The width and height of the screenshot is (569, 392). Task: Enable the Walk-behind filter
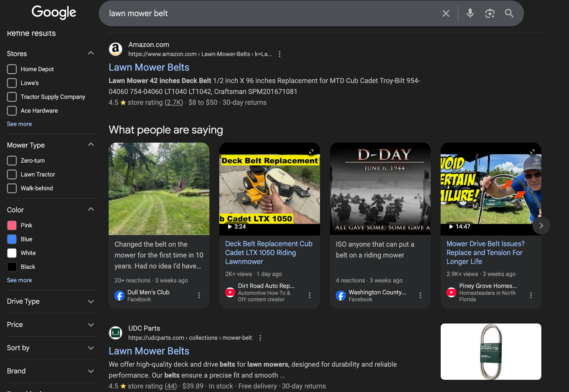[x=12, y=188]
